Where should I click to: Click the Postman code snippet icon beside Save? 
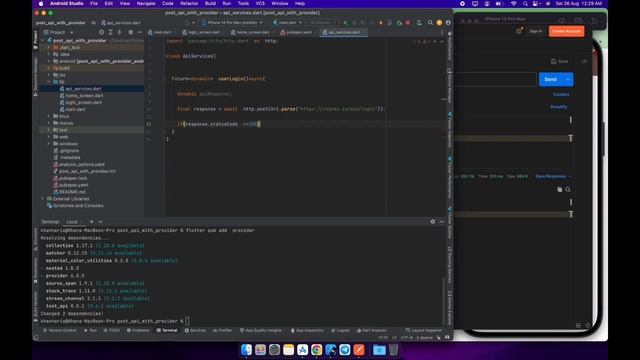click(x=584, y=61)
